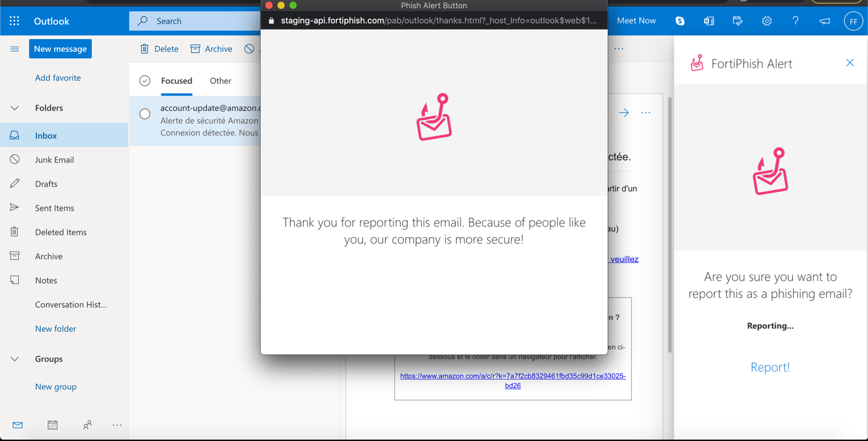Open the Inbox folder
This screenshot has width=868, height=441.
tap(64, 135)
